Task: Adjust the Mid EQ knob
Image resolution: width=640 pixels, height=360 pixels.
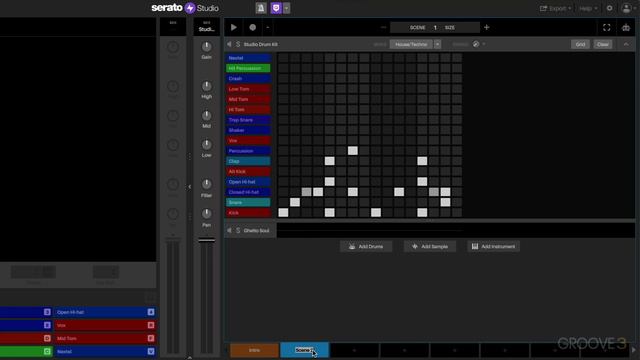Action: point(207,116)
